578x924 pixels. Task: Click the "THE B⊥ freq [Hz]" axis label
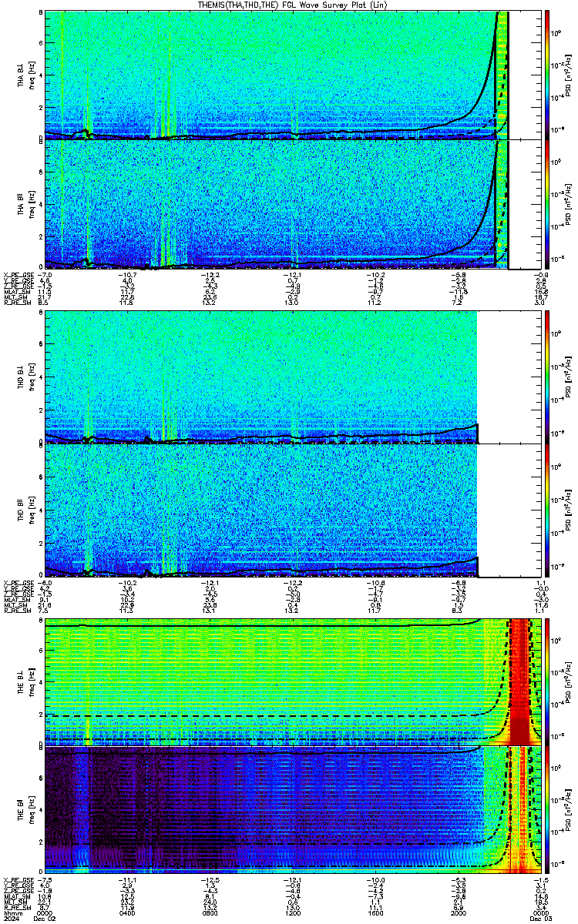(x=25, y=681)
